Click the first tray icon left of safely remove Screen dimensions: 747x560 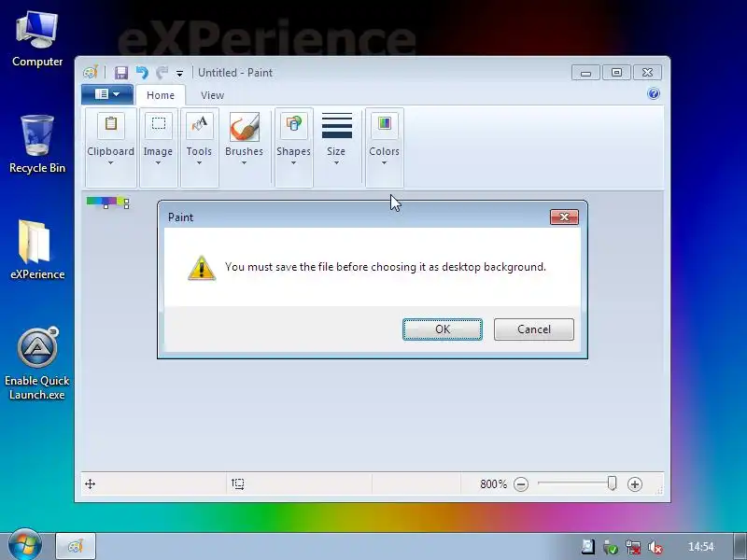(588, 547)
